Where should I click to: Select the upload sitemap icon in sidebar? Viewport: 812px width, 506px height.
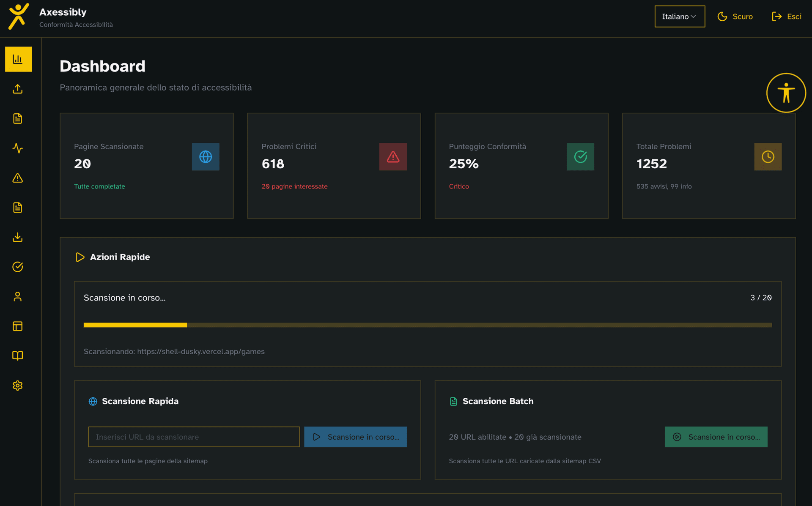(x=18, y=89)
